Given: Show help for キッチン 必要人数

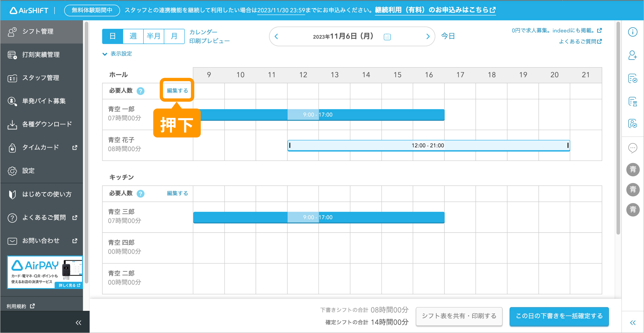Looking at the screenshot, I should pyautogui.click(x=141, y=194).
